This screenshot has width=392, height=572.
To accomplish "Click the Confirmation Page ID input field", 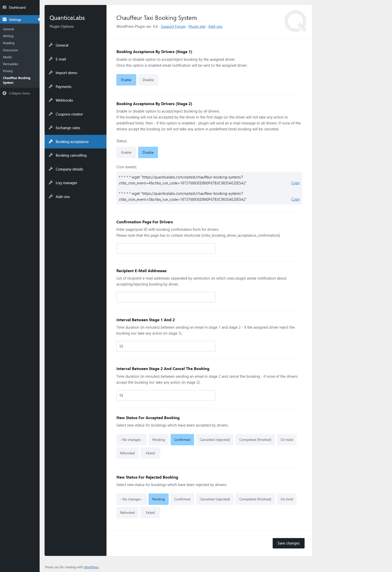I will coord(166,248).
